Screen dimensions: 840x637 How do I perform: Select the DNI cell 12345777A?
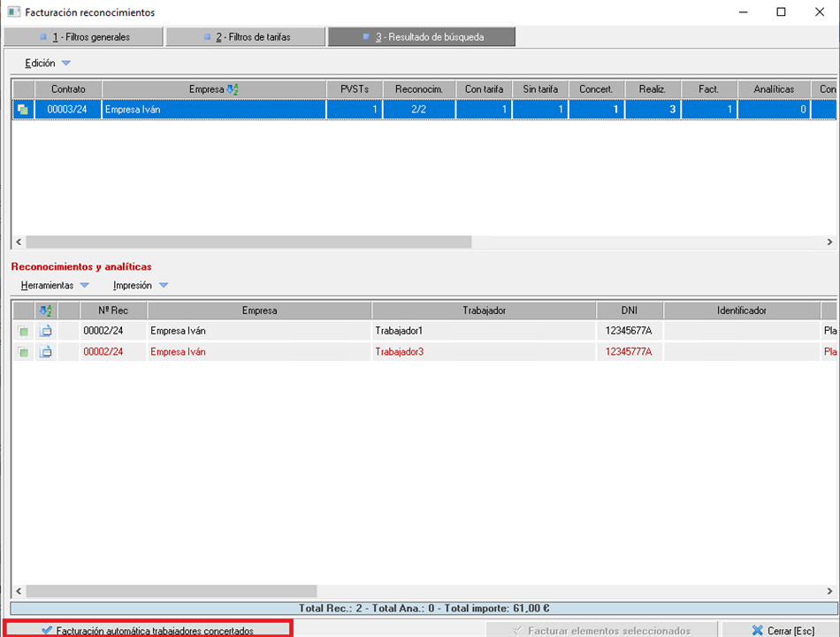click(629, 352)
